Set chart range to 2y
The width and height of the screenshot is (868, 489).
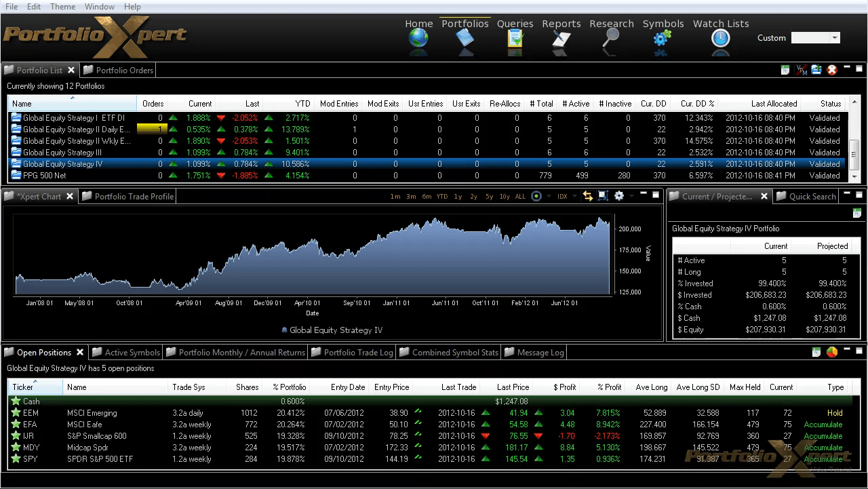(x=473, y=197)
